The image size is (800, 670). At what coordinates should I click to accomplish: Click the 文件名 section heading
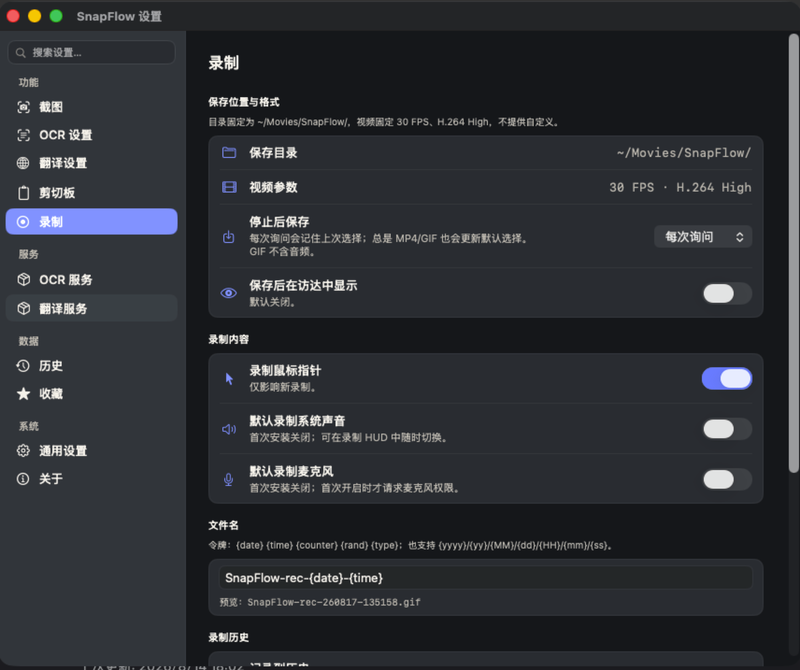[x=223, y=525]
